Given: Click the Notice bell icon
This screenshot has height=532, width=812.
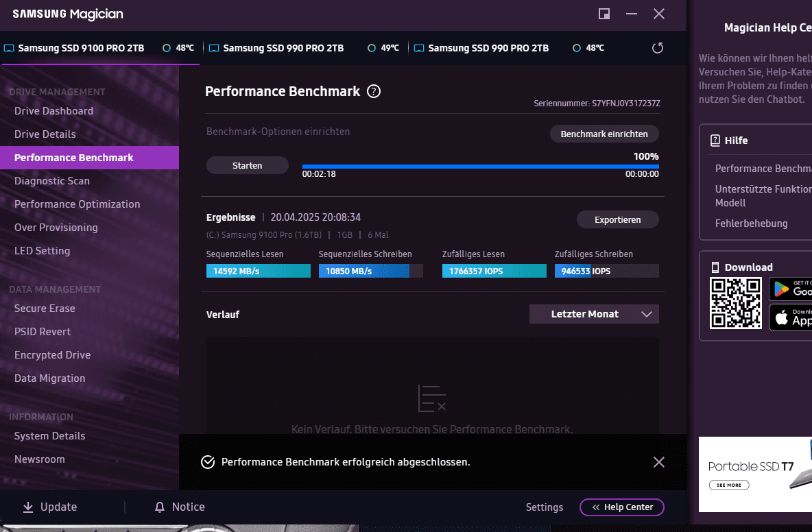Looking at the screenshot, I should 160,507.
